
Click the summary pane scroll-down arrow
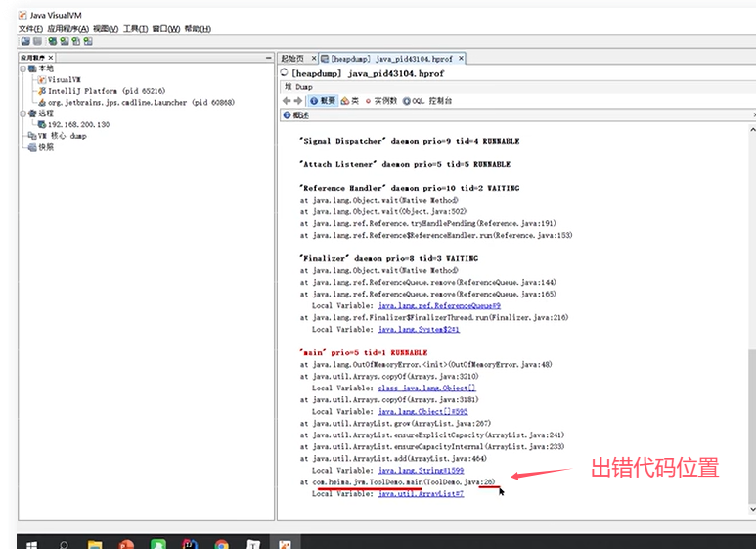click(x=752, y=509)
